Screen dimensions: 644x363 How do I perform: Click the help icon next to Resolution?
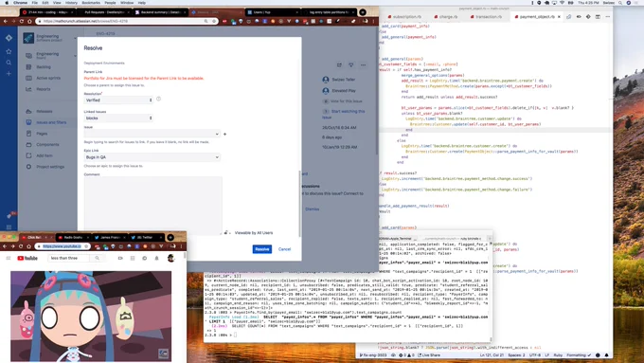pos(158,100)
